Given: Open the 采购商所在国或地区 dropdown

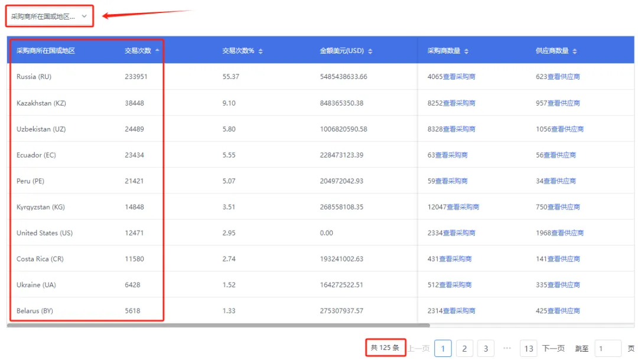Looking at the screenshot, I should click(49, 17).
